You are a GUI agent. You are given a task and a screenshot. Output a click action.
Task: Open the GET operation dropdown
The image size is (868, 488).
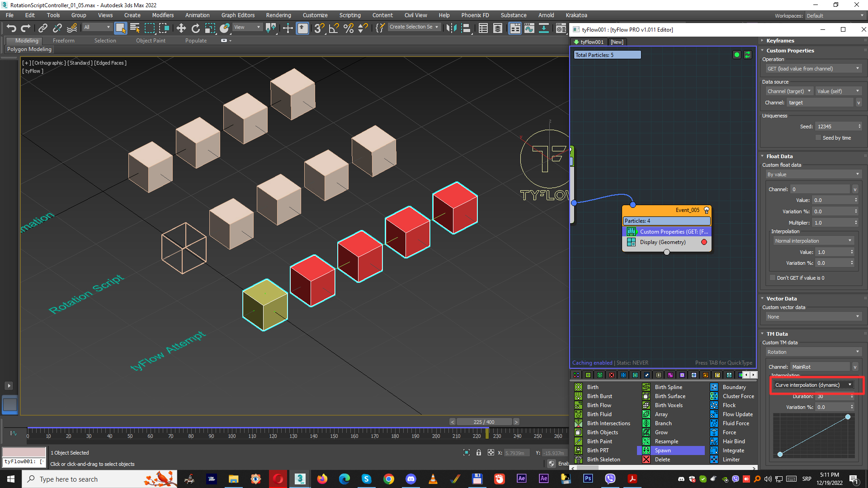[813, 69]
